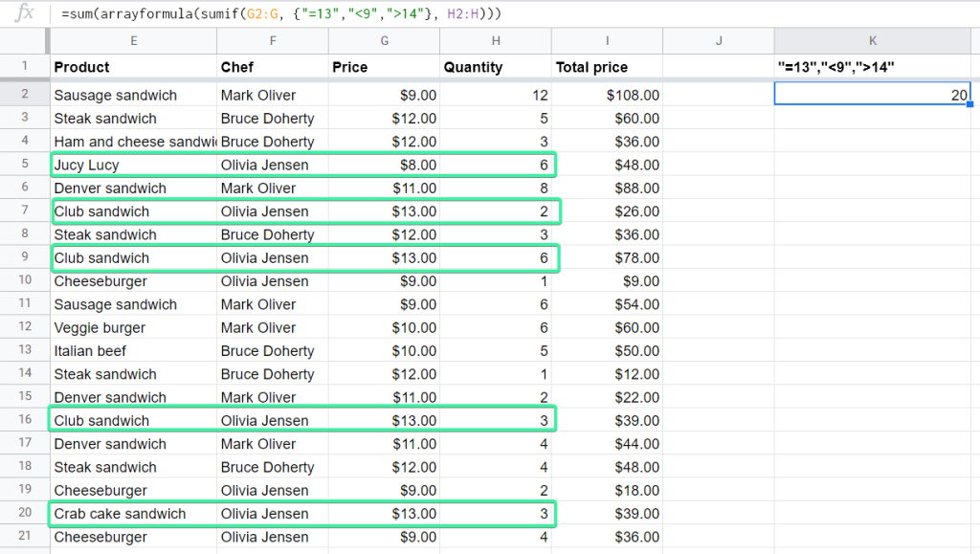Click the criteria text cell in K1
Viewport: 980px width, 554px height.
click(872, 67)
